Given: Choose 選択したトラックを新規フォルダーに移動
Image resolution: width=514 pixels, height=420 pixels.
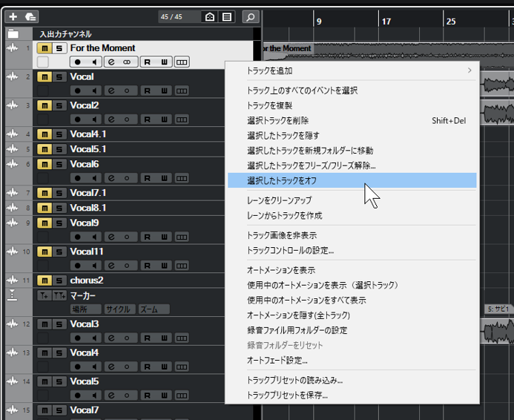Looking at the screenshot, I should (352, 151).
